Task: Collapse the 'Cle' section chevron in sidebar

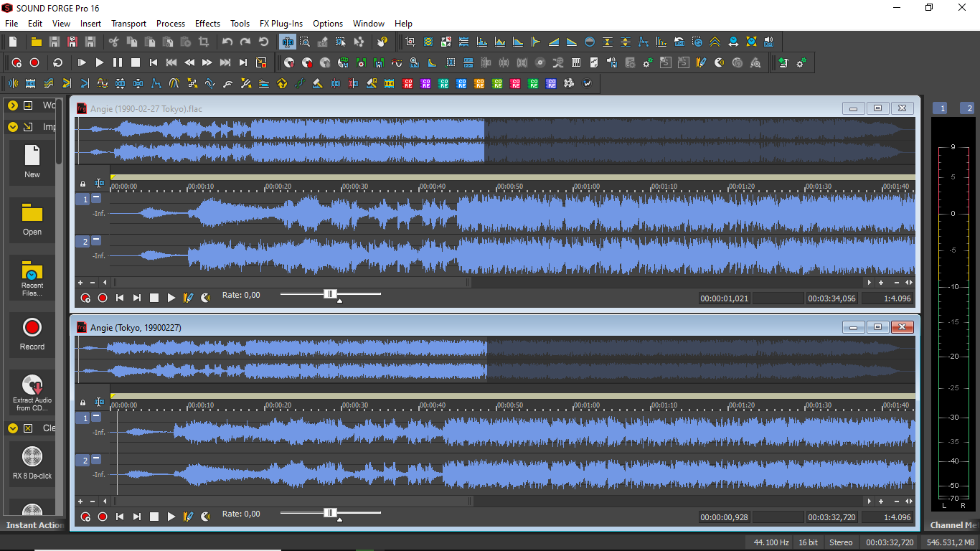Action: pyautogui.click(x=13, y=428)
